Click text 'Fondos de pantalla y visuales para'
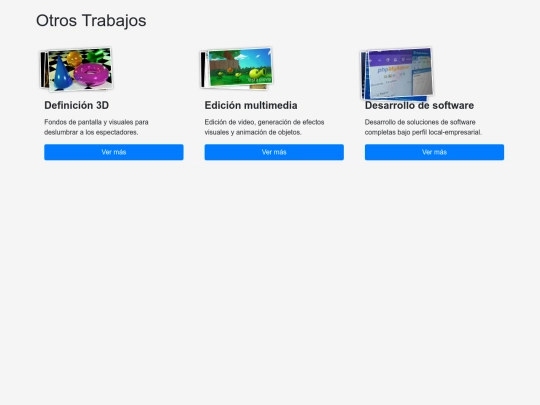 pyautogui.click(x=96, y=122)
